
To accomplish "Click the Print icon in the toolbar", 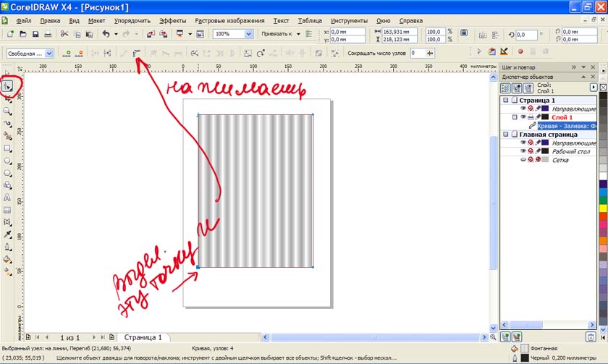I will point(47,34).
